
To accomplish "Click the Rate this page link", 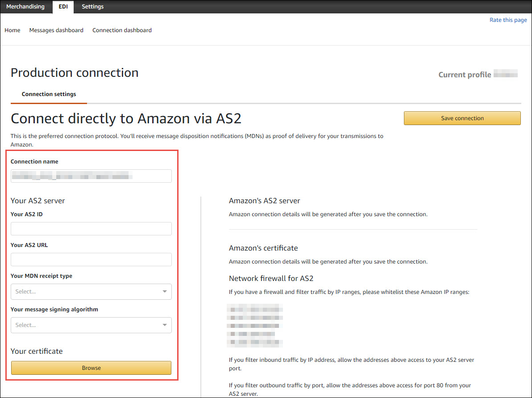I will pos(508,20).
